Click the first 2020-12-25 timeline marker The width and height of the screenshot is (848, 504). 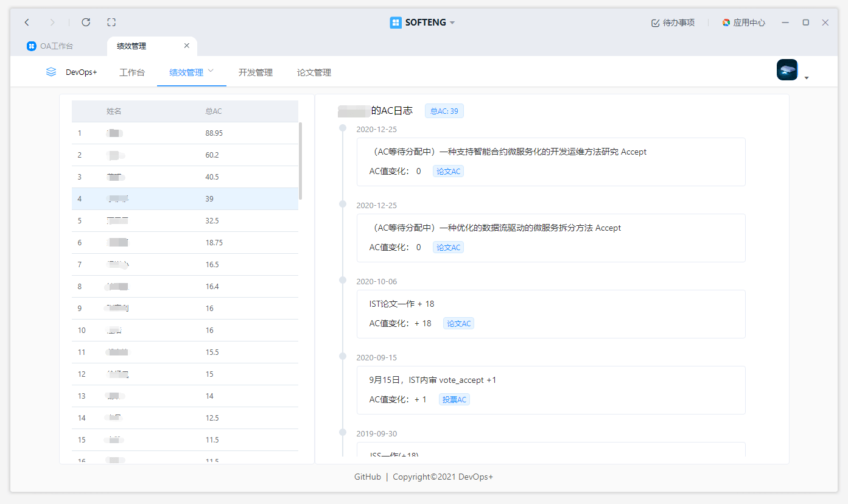343,128
